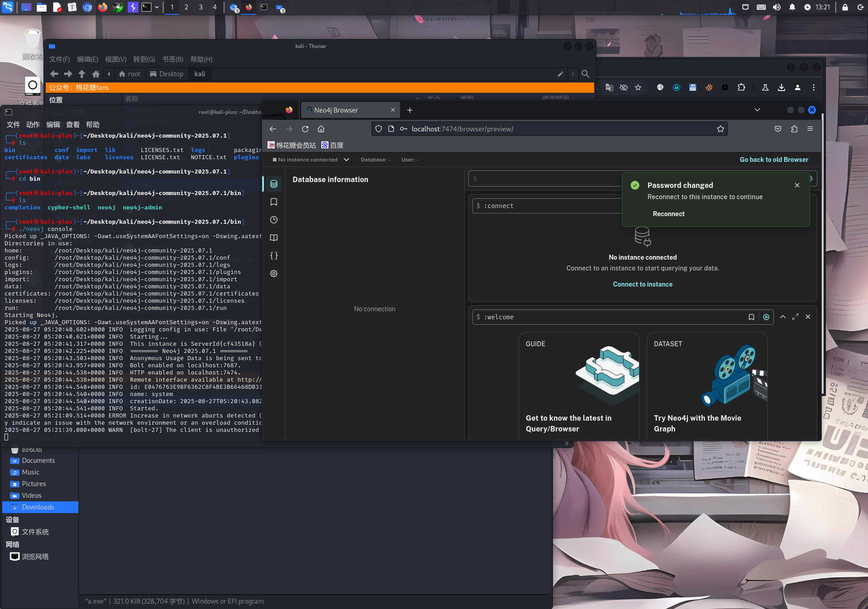Image resolution: width=868 pixels, height=609 pixels.
Task: Open the Saved Cypher bookmark icon in sidebar
Action: pyautogui.click(x=274, y=202)
